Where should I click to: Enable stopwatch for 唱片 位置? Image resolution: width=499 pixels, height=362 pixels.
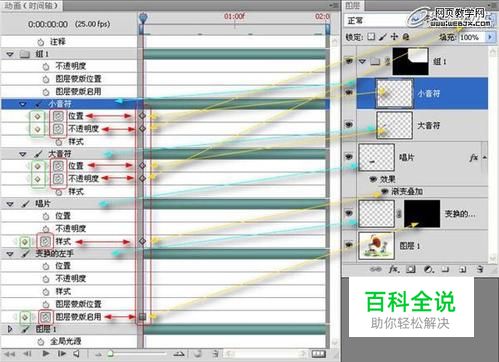pos(46,216)
